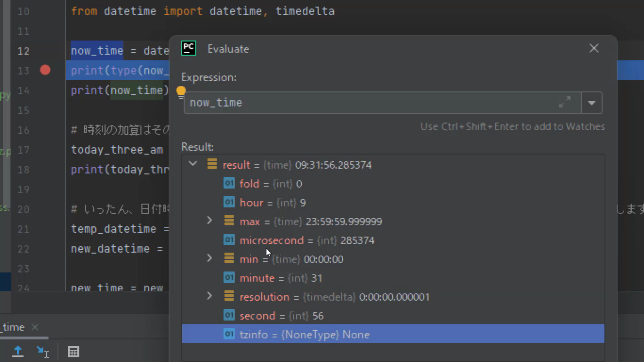The image size is (644, 362).
Task: Close the Evaluate dialog
Action: point(594,49)
